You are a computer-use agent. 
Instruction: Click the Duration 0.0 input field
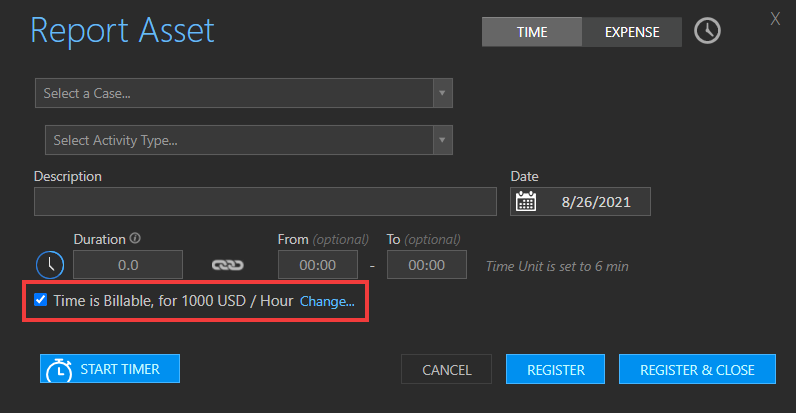pos(128,264)
